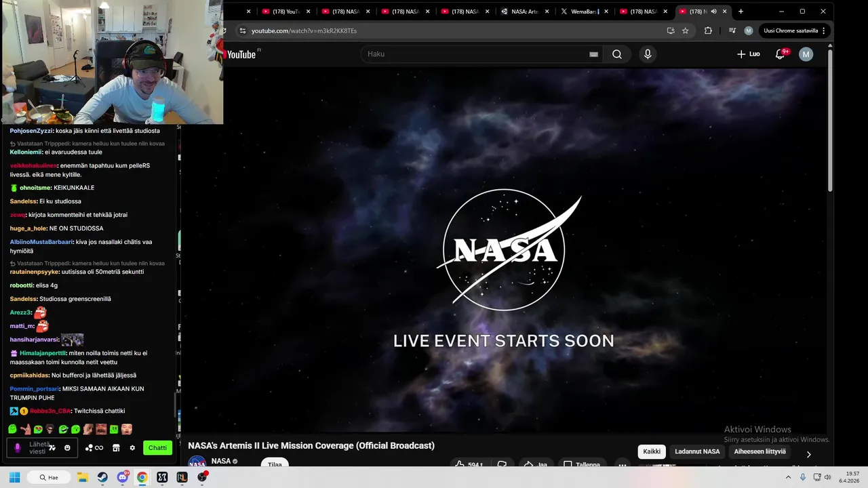This screenshot has height=488, width=868.
Task: Open site information icon in address bar
Action: (242, 30)
